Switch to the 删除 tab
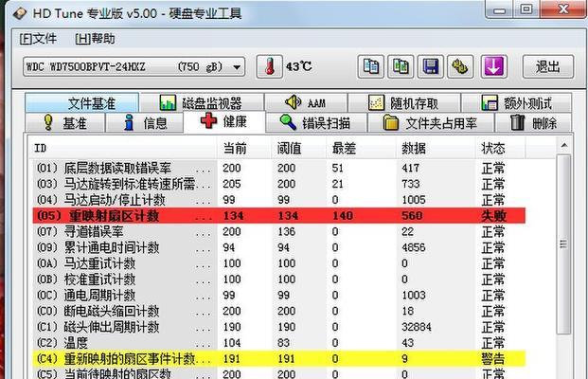This screenshot has width=588, height=379. (x=534, y=122)
